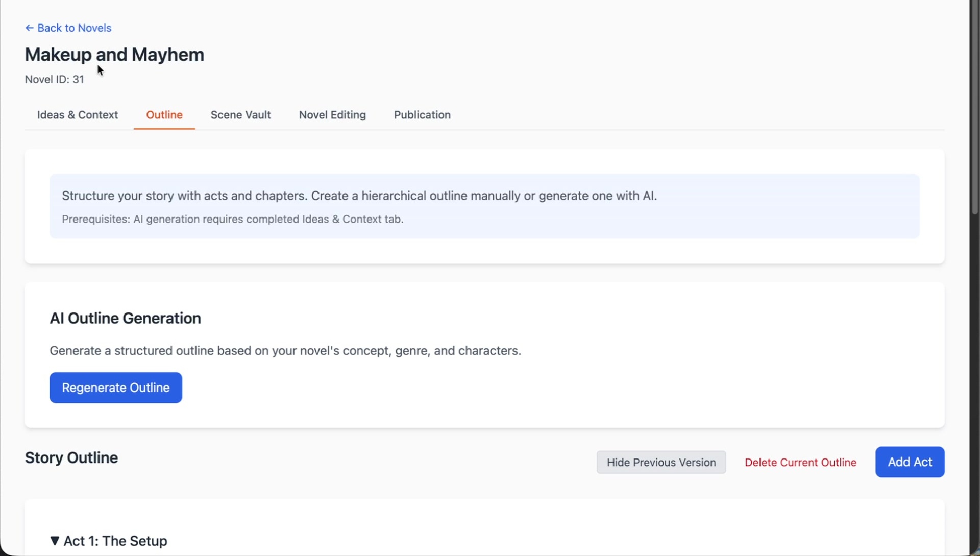Click the Story Outline heading
Screen dimensions: 980x556
pos(71,458)
